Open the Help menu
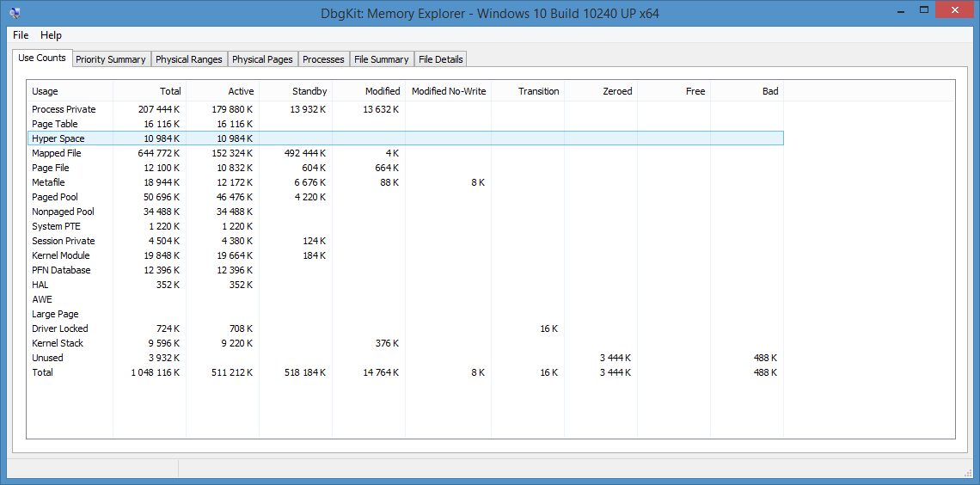Viewport: 980px width, 485px height. (52, 35)
